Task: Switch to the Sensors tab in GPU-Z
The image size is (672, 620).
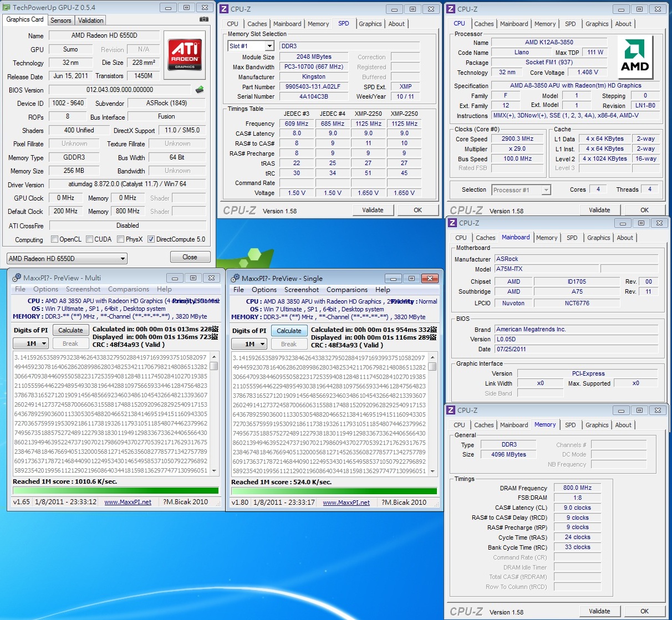Action: pyautogui.click(x=61, y=21)
